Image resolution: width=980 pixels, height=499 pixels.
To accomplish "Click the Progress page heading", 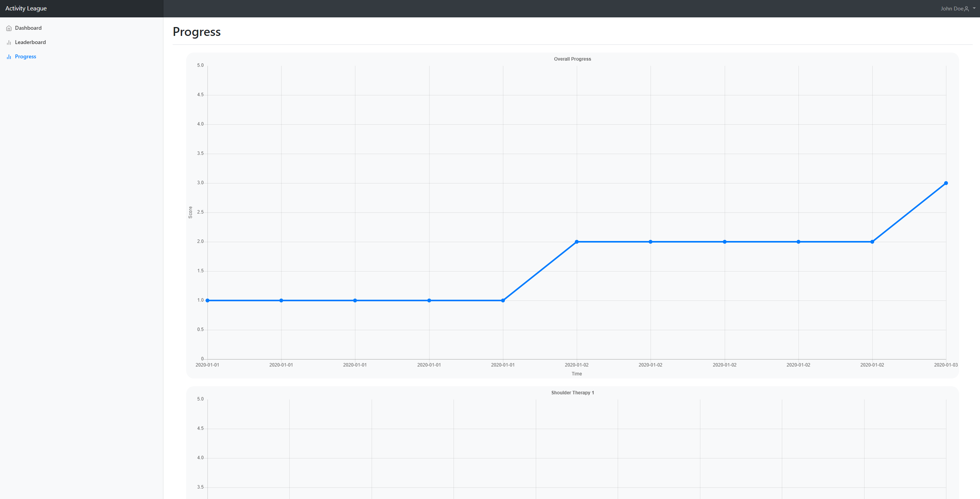I will (197, 32).
